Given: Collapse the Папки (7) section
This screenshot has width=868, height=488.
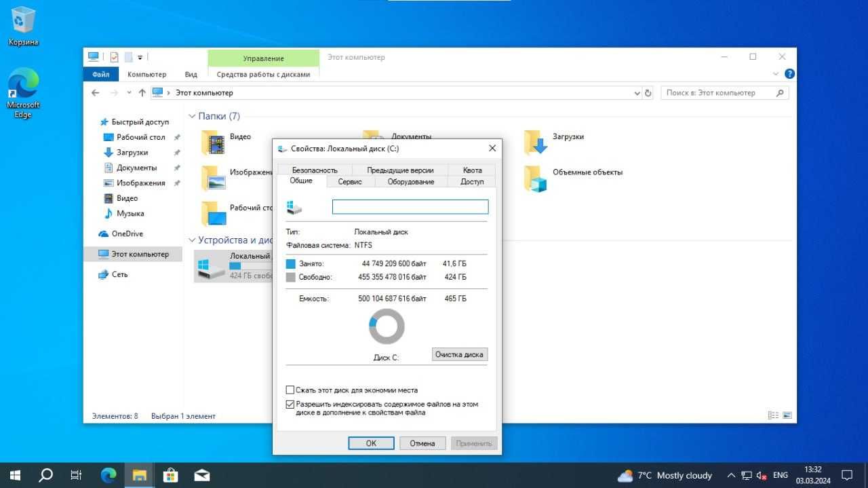Looking at the screenshot, I should [192, 116].
